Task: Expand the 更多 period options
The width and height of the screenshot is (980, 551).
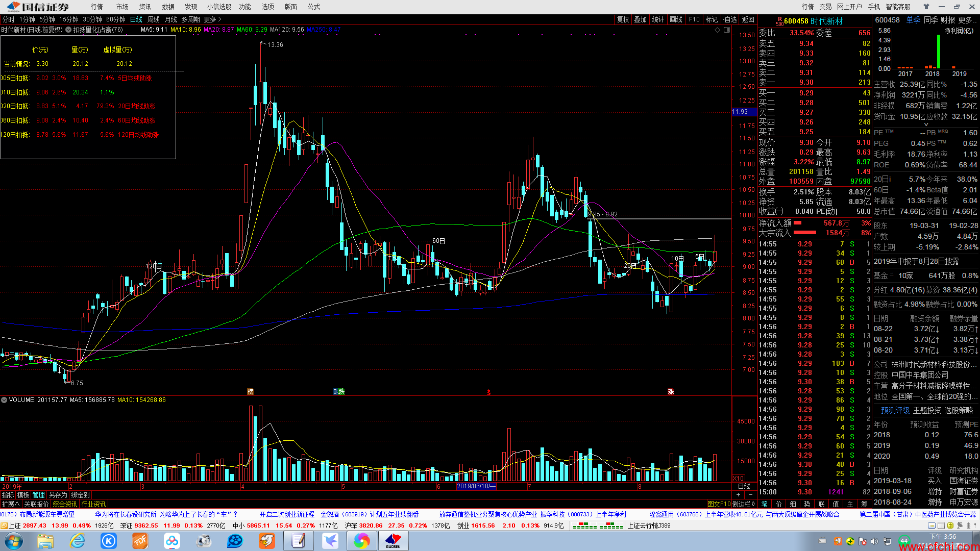Action: [x=212, y=20]
